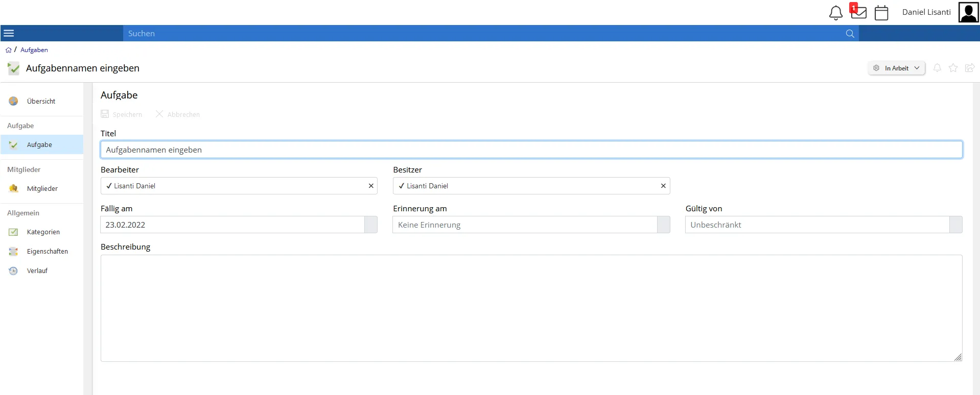The image size is (980, 395).
Task: Open the notifications bell in top bar
Action: tap(835, 13)
